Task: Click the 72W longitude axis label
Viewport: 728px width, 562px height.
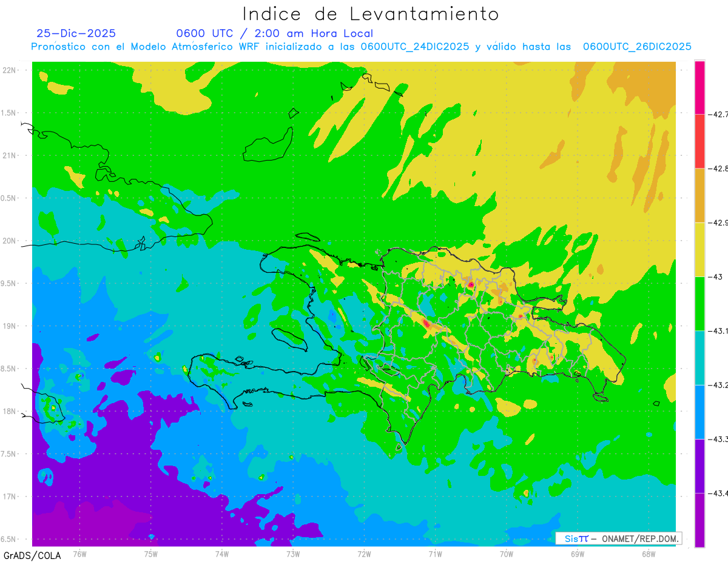Action: (x=364, y=553)
